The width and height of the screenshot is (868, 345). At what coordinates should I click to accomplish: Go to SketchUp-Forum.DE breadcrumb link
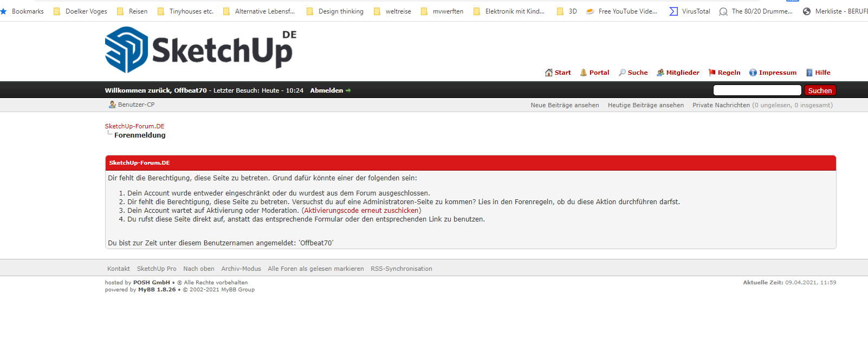pos(134,126)
